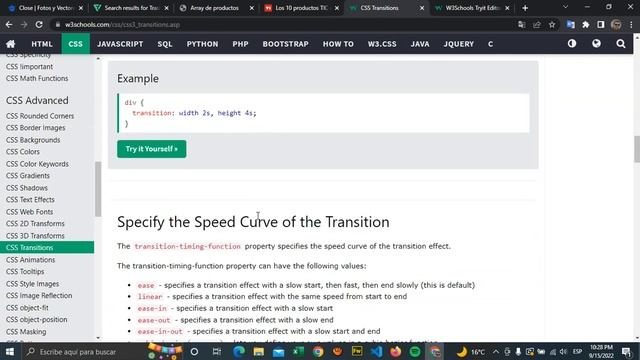
Task: Open the BOOTSTRAP menu item
Action: 286,44
